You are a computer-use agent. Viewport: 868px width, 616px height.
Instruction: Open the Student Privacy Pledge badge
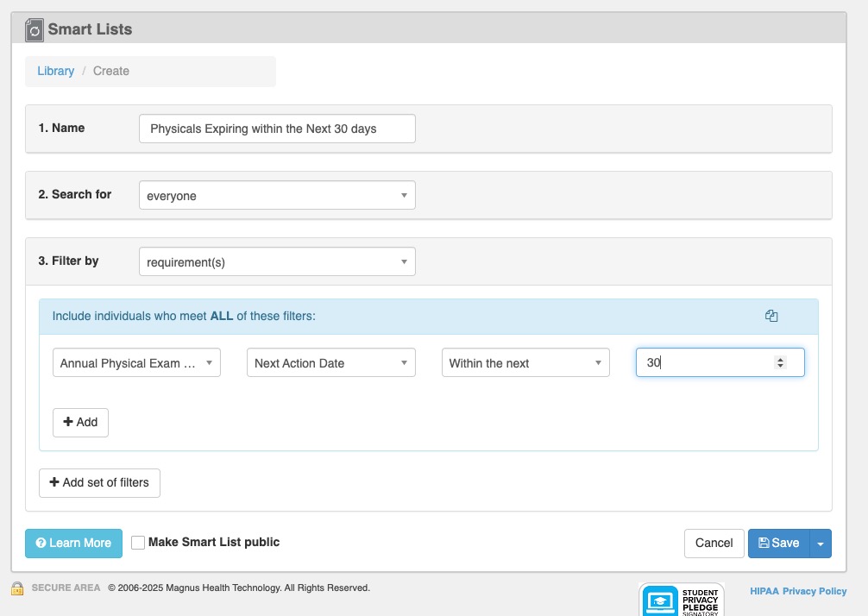point(681,600)
